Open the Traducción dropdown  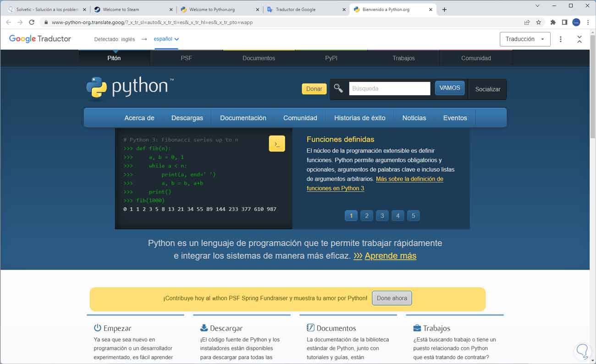tap(525, 39)
